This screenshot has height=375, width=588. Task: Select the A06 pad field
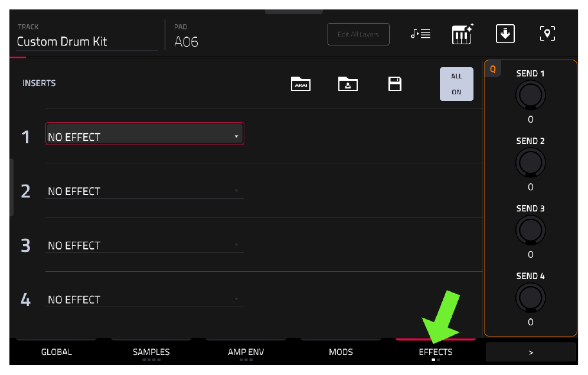186,42
